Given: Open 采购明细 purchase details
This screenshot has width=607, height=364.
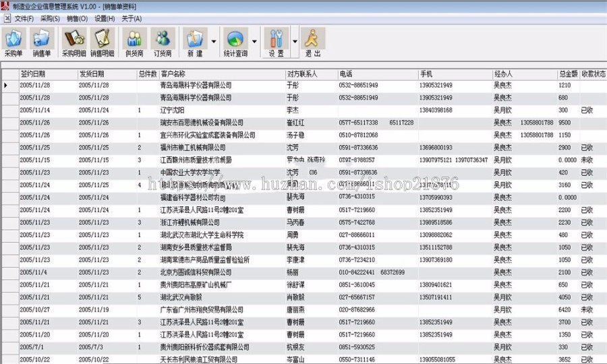Looking at the screenshot, I should [x=74, y=43].
